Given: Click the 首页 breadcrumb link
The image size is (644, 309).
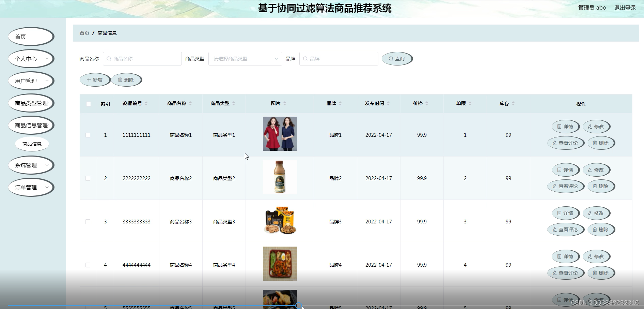Looking at the screenshot, I should [x=84, y=33].
